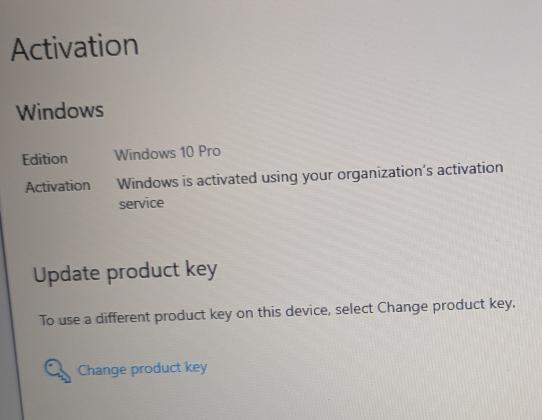Select the Windows 10 Pro edition value
This screenshot has height=420, width=542.
168,153
